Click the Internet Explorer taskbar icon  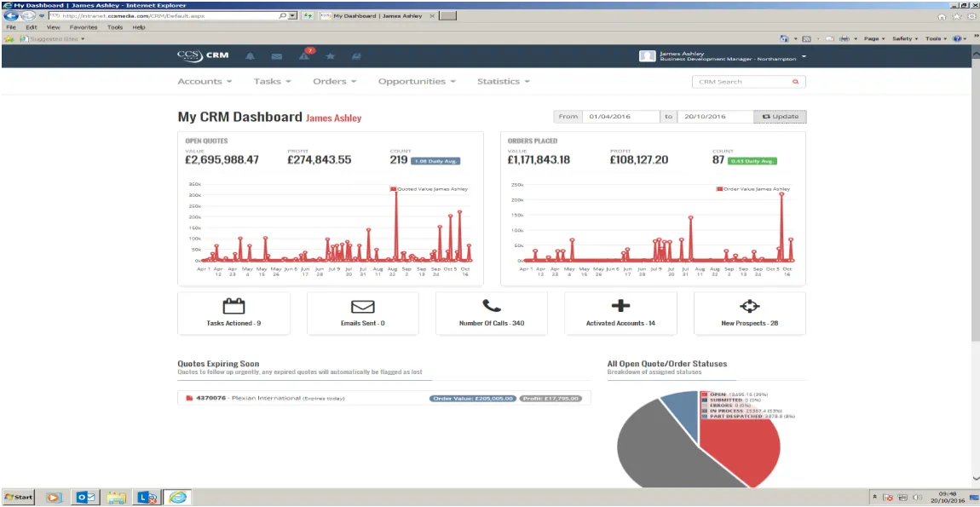tap(178, 498)
